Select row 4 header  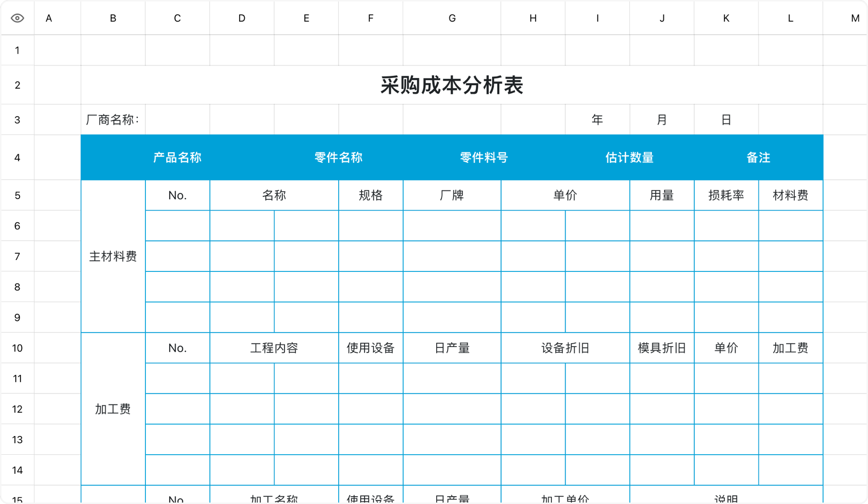click(17, 157)
